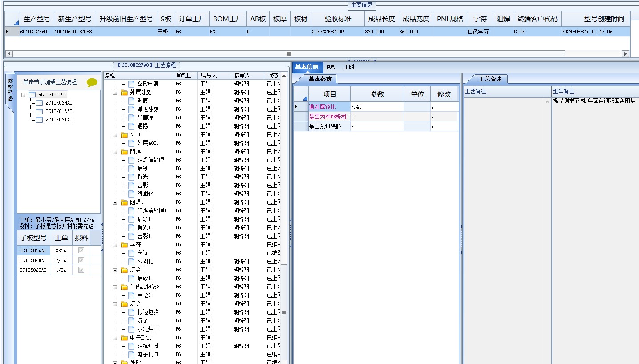
Task: Click the 7.41 parameter value cell
Action: (x=377, y=107)
